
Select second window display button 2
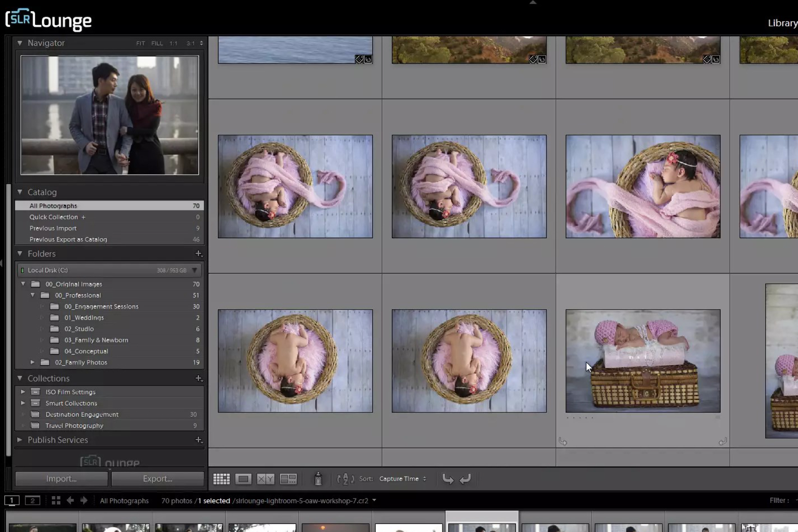(x=33, y=500)
